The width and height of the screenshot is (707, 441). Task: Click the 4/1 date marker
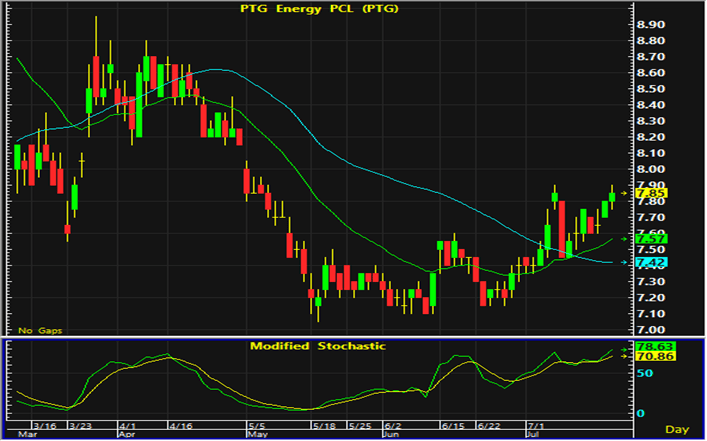pyautogui.click(x=127, y=426)
